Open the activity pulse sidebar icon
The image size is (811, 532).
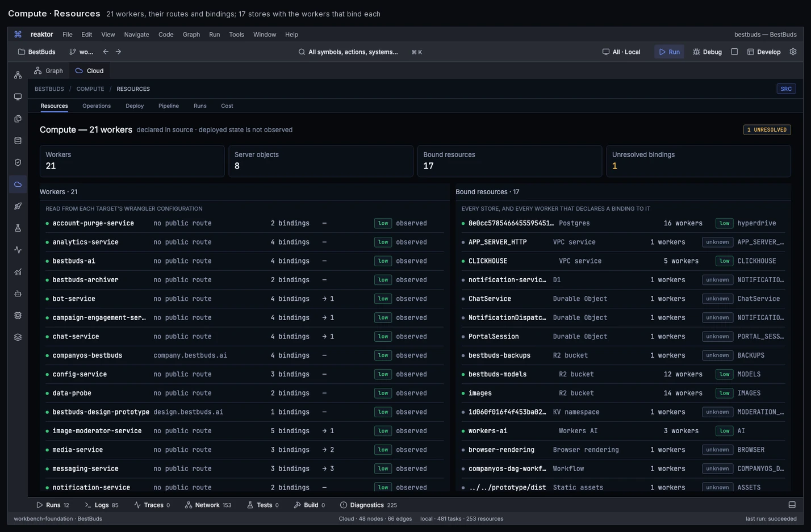tap(18, 250)
